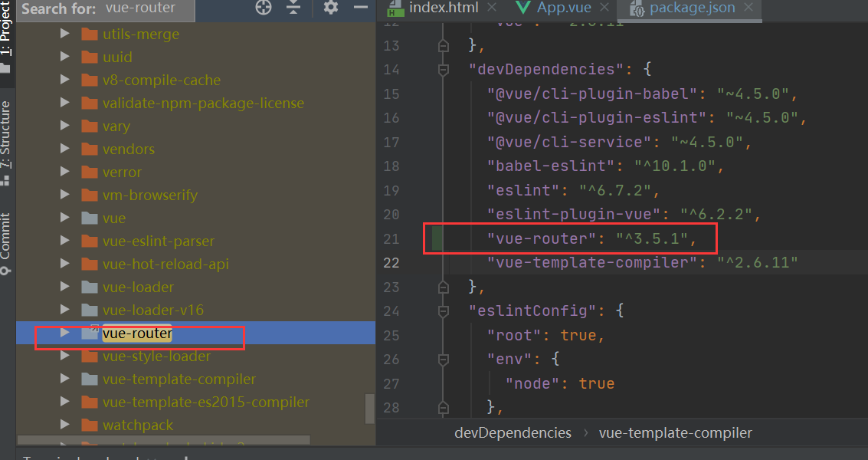Close the package.json tab
This screenshot has width=868, height=460.
coord(748,8)
